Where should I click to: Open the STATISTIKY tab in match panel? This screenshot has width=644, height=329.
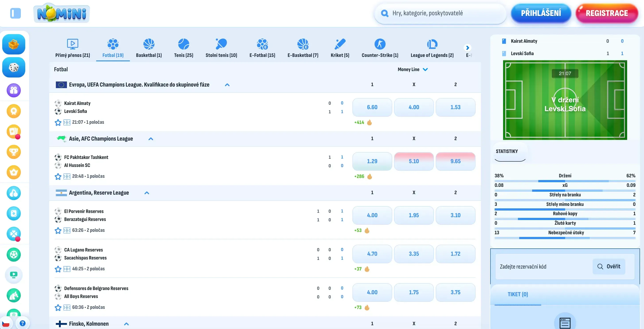click(510, 151)
